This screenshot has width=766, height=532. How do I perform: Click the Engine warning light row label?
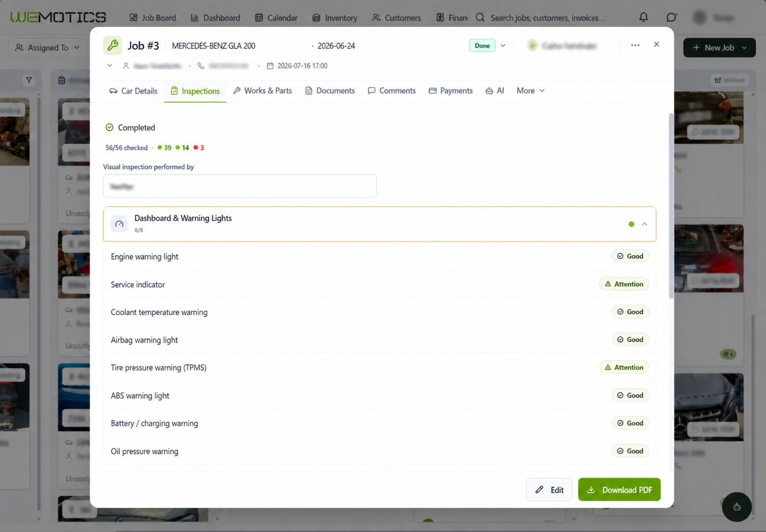point(145,257)
